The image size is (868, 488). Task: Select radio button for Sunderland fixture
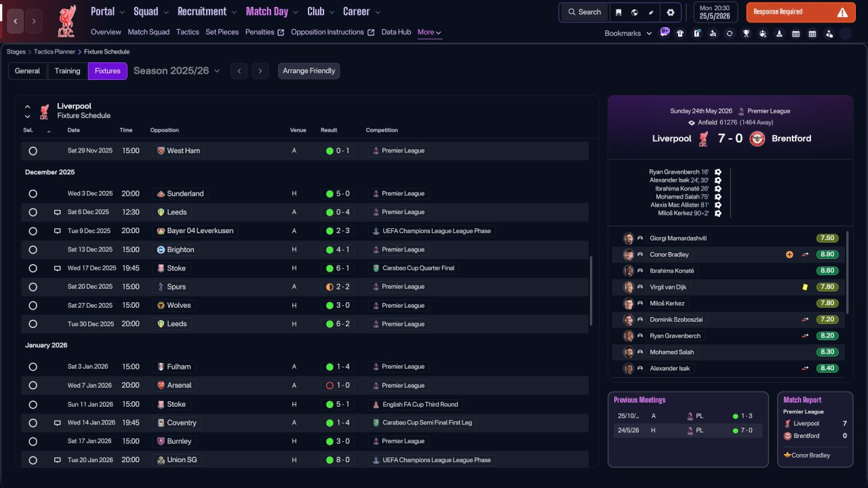33,194
